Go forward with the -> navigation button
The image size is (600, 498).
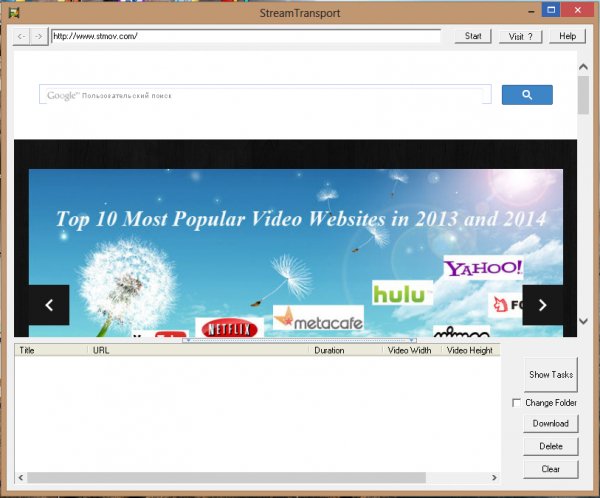click(39, 37)
